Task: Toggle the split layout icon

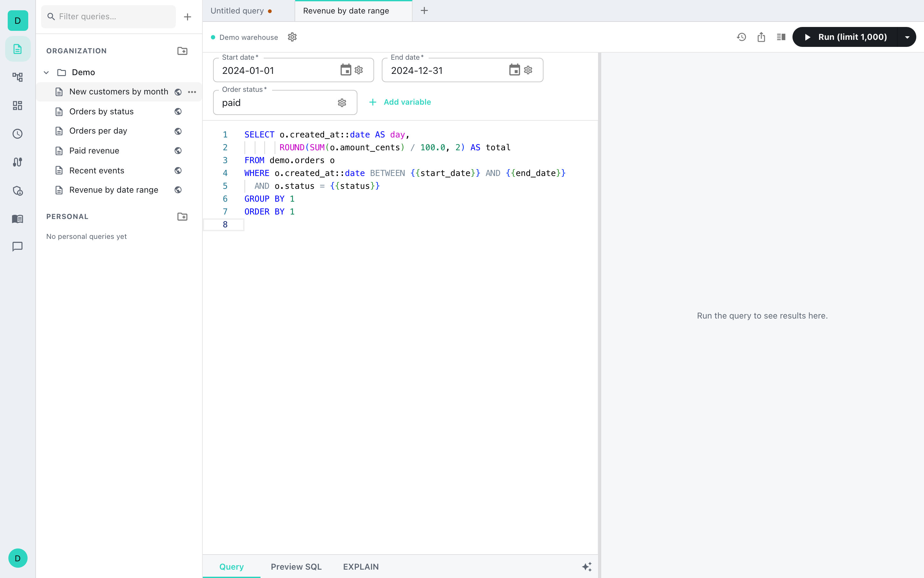Action: [x=781, y=37]
